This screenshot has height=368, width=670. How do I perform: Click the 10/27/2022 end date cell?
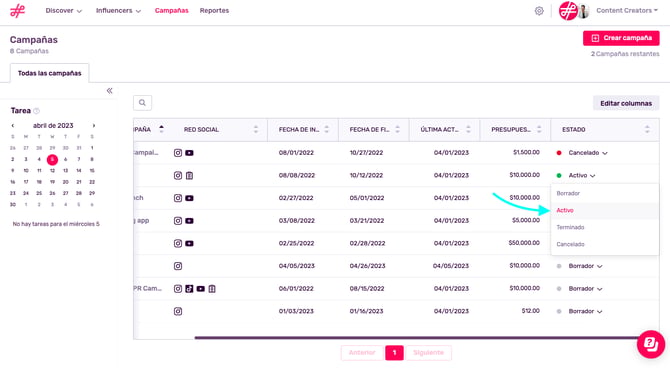click(367, 153)
